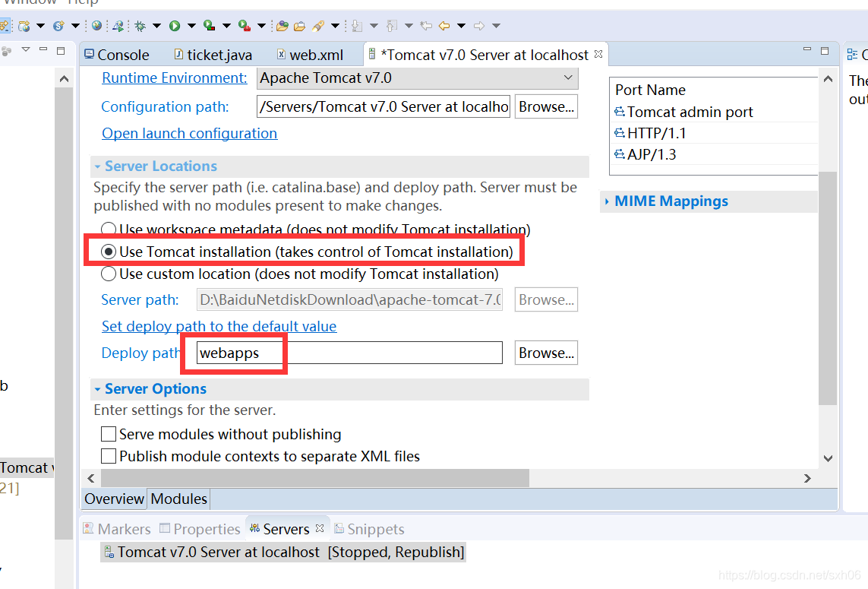Image resolution: width=868 pixels, height=589 pixels.
Task: Click Browse next to Configuration path
Action: point(546,106)
